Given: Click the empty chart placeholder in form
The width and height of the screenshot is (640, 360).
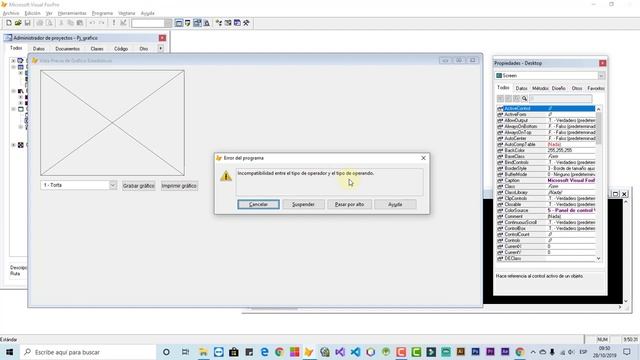Looking at the screenshot, I should [x=112, y=123].
